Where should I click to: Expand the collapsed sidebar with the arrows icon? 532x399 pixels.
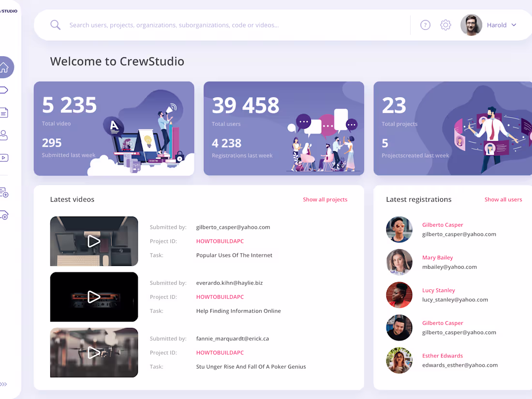coord(4,384)
